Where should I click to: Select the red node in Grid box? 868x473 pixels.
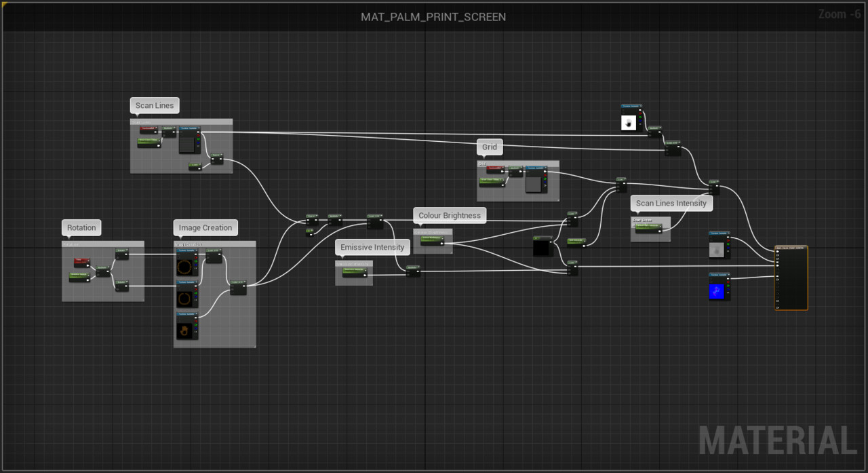tap(496, 169)
